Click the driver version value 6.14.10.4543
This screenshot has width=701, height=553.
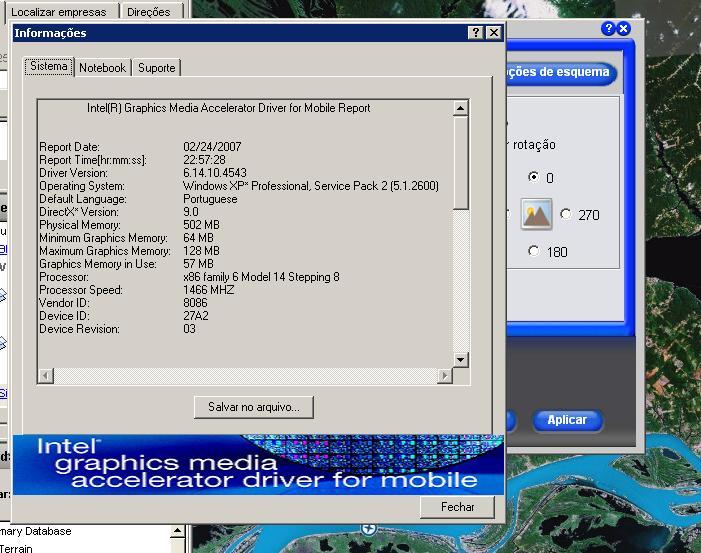pos(215,173)
